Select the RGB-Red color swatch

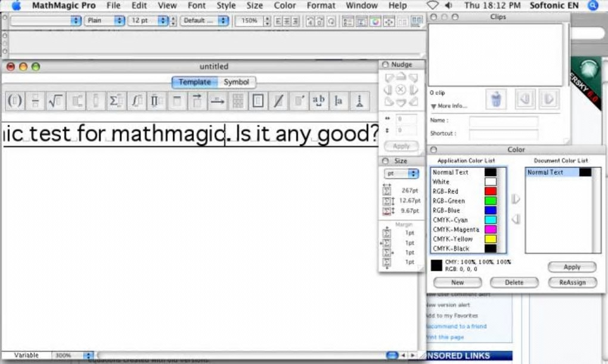[x=490, y=191]
